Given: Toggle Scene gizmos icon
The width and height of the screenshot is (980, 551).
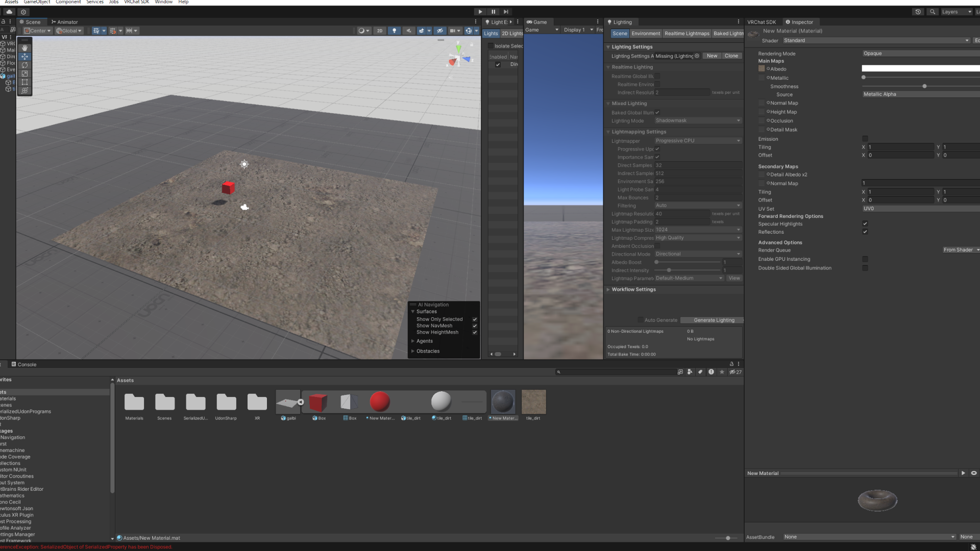Looking at the screenshot, I should [x=469, y=31].
